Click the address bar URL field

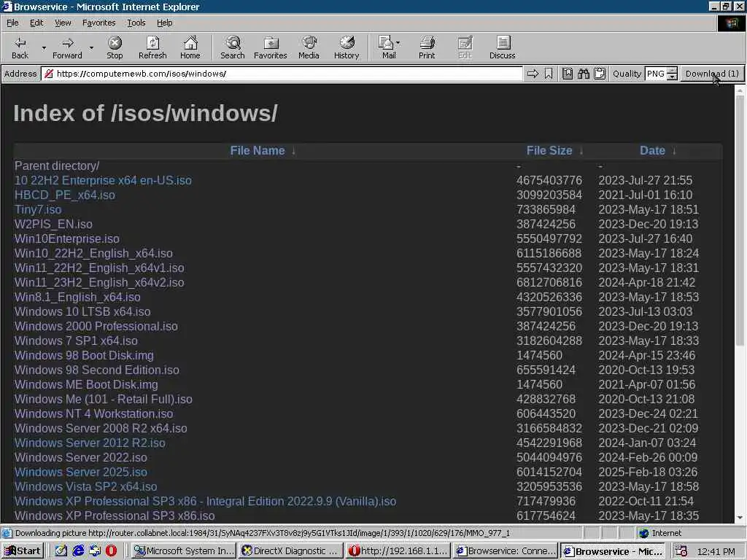click(x=282, y=74)
